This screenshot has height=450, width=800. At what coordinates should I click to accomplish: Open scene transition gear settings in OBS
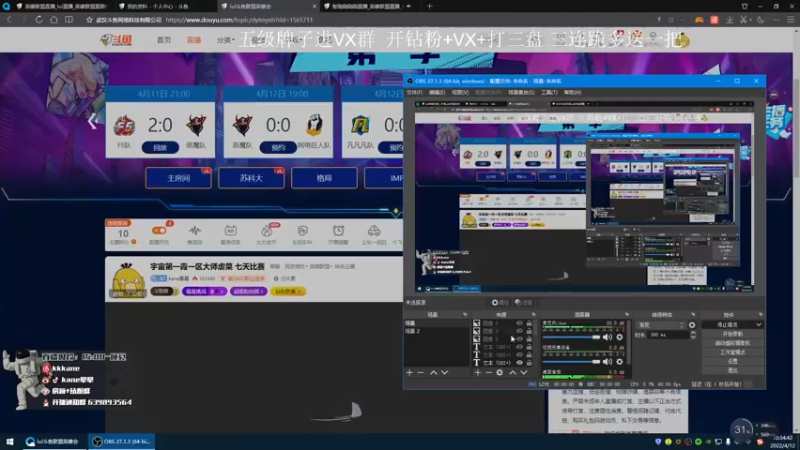pos(692,325)
